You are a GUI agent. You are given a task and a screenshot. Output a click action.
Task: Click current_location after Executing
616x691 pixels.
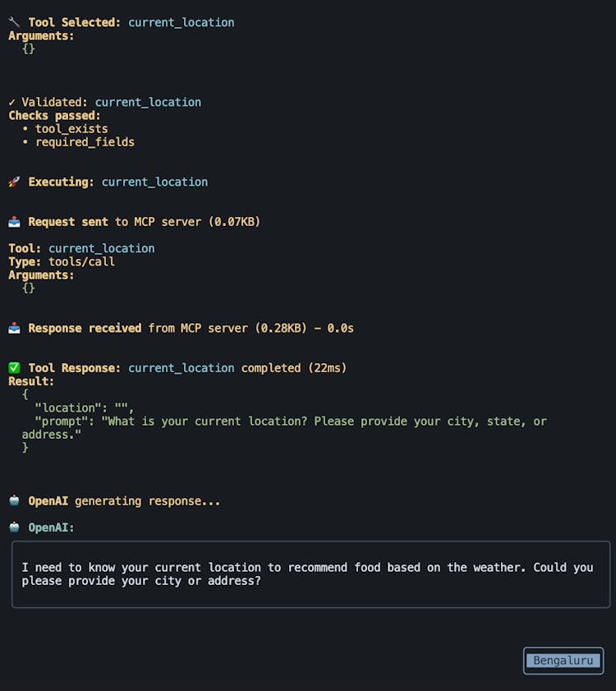[x=154, y=182]
